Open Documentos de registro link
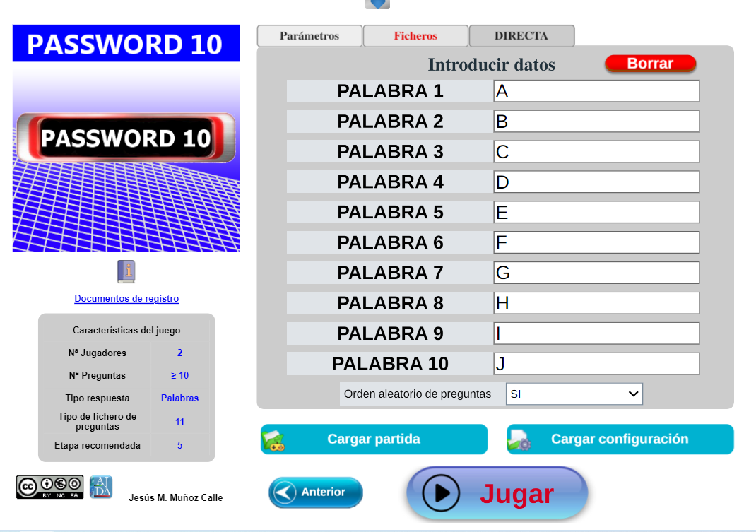Screen dimensions: 756x532 (126, 299)
